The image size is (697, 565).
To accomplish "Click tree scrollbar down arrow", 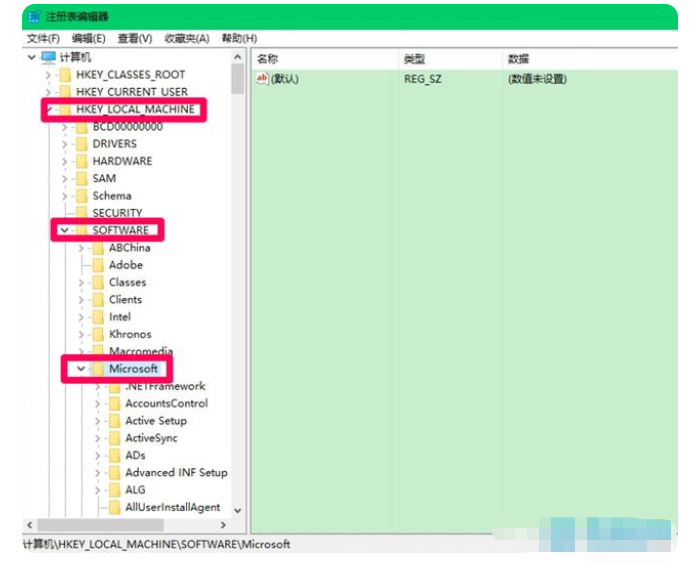I will tap(237, 510).
